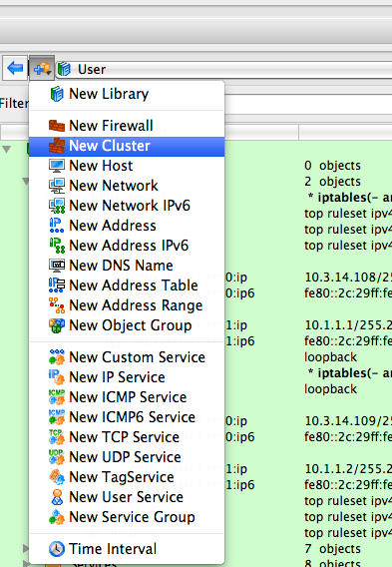Choose Time Interval text entry
The height and width of the screenshot is (567, 392).
tap(113, 549)
